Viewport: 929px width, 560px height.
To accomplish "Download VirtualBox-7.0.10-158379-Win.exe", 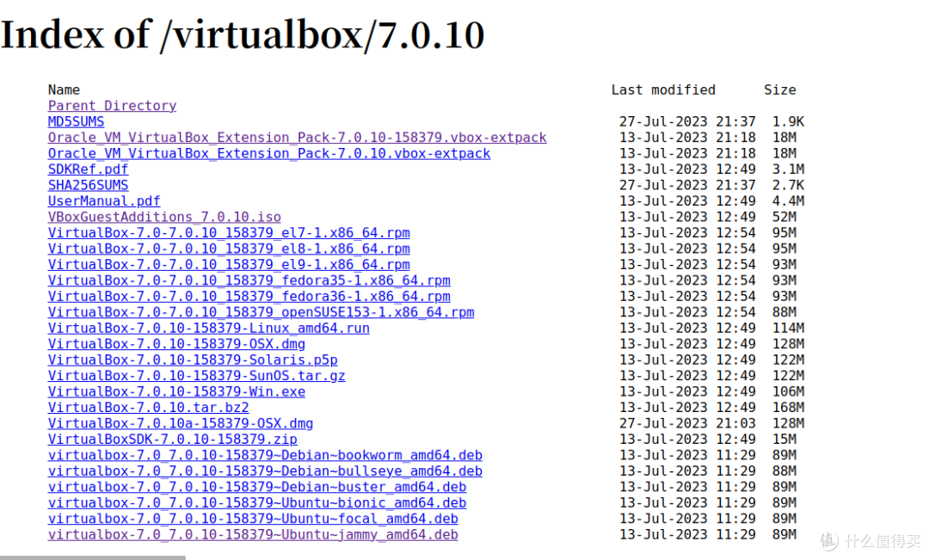I will [176, 391].
